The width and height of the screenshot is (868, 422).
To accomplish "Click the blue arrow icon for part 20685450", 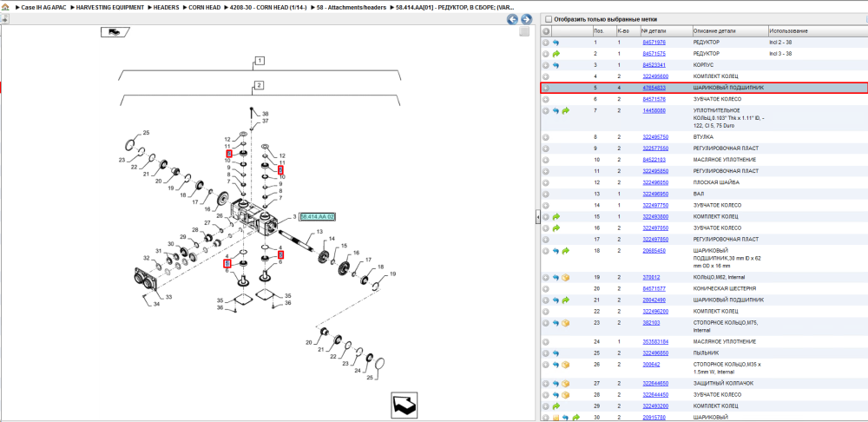I will (x=556, y=251).
